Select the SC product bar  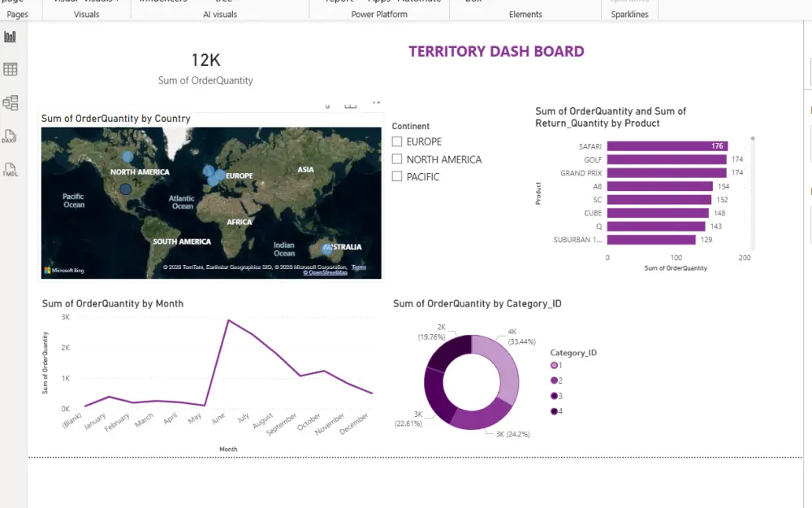pyautogui.click(x=659, y=200)
